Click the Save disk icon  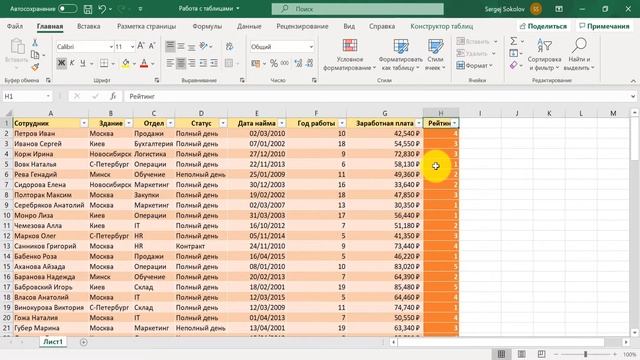(x=87, y=9)
